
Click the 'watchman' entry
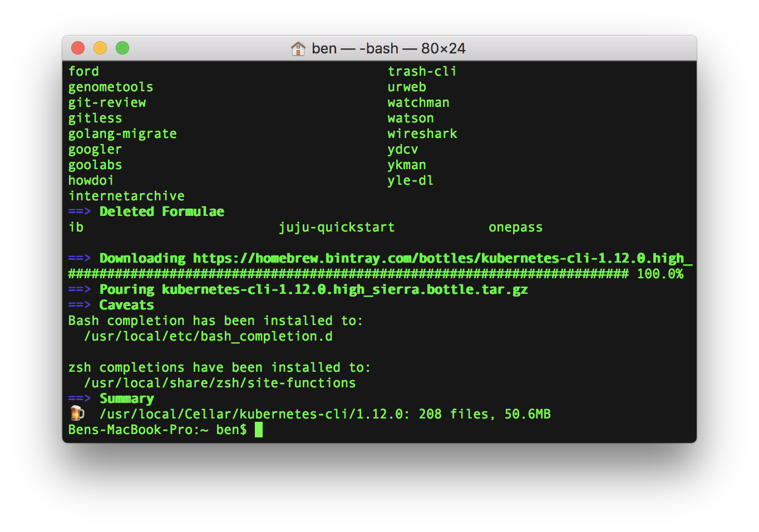[418, 102]
